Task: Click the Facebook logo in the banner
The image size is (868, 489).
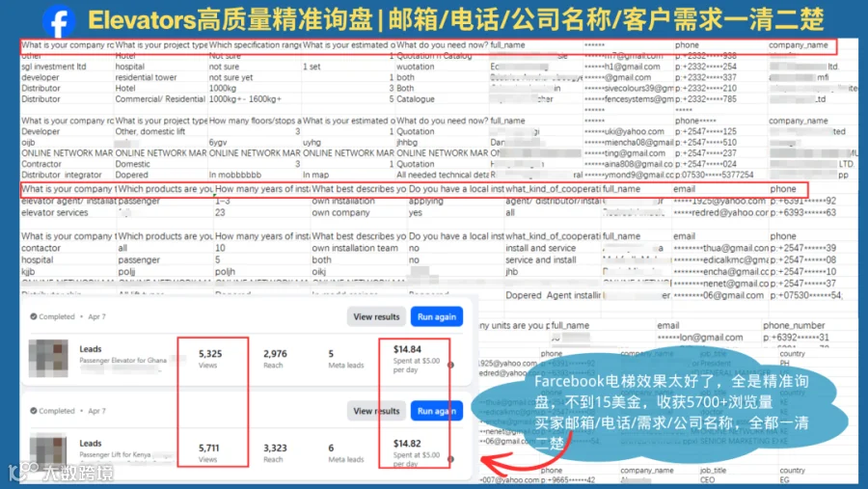Action: click(59, 21)
